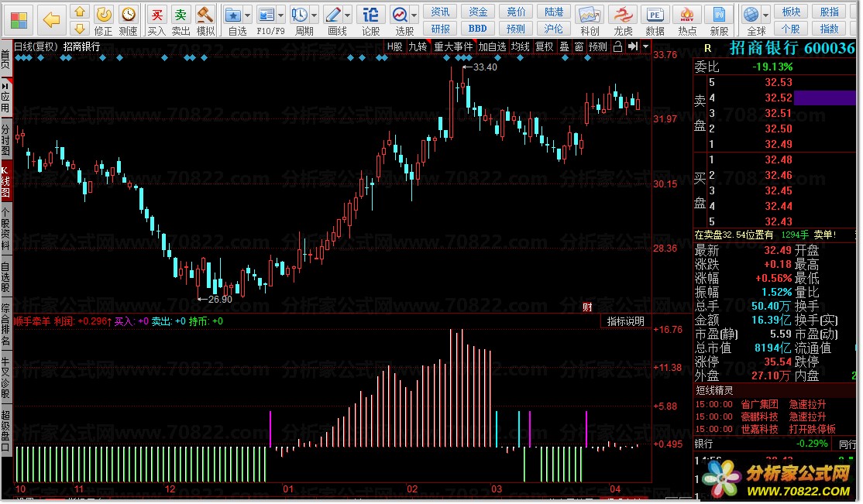Click the 竞价 button
The height and width of the screenshot is (504, 863).
point(516,12)
